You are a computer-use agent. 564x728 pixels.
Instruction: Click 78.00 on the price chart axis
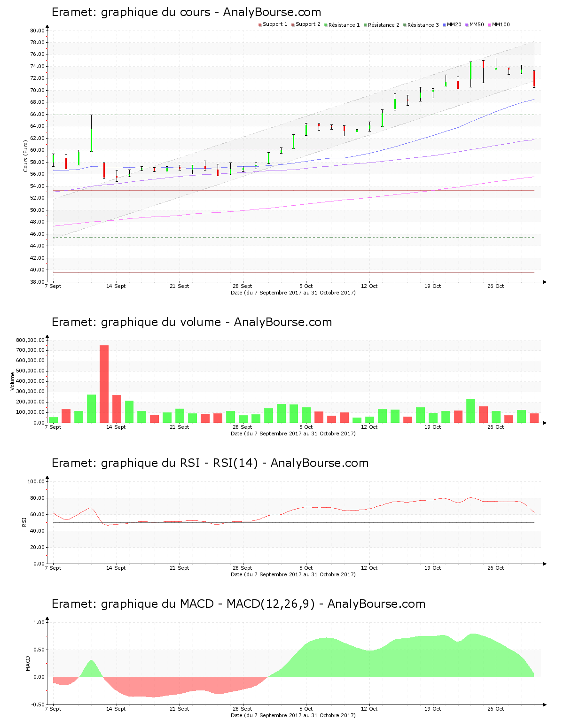[x=37, y=43]
